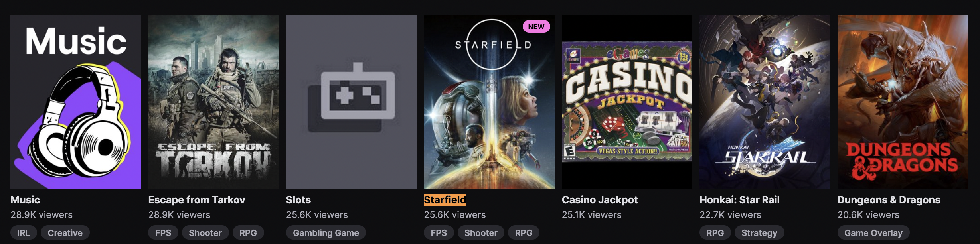Screen dimensions: 980x244
Task: Select the Creative tag under Music
Action: (65, 233)
